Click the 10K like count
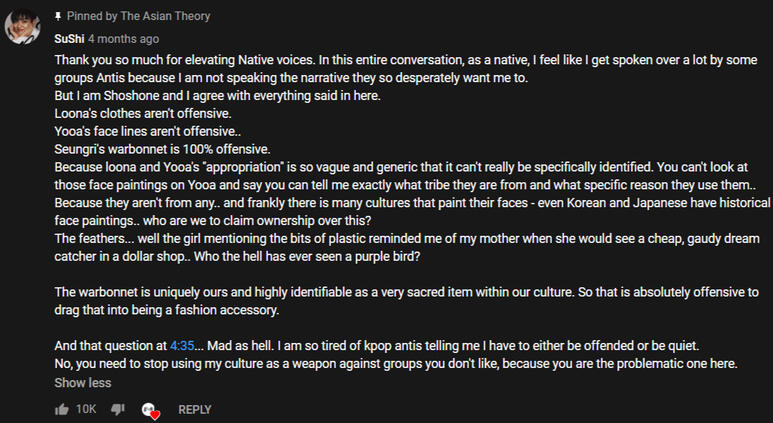This screenshot has width=773, height=423. [86, 409]
